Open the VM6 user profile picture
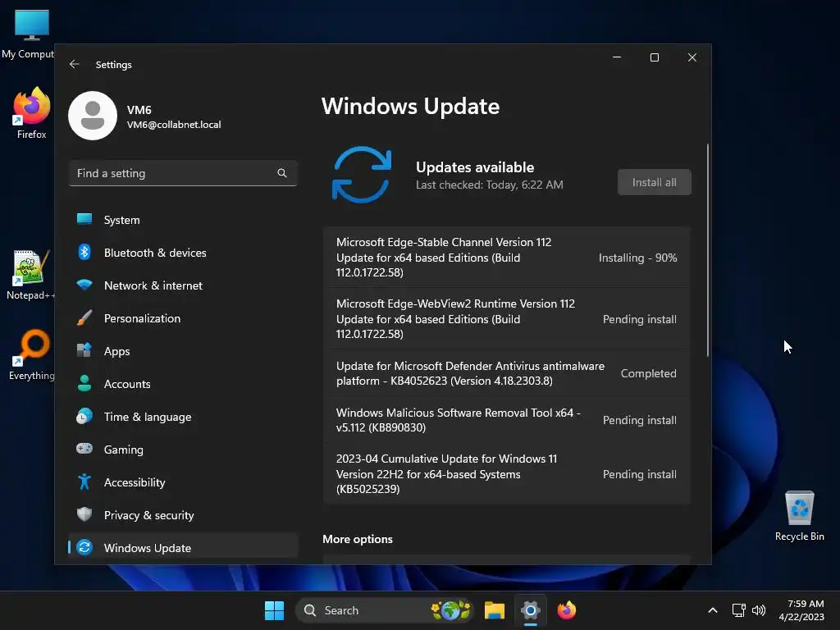This screenshot has width=840, height=630. tap(93, 116)
